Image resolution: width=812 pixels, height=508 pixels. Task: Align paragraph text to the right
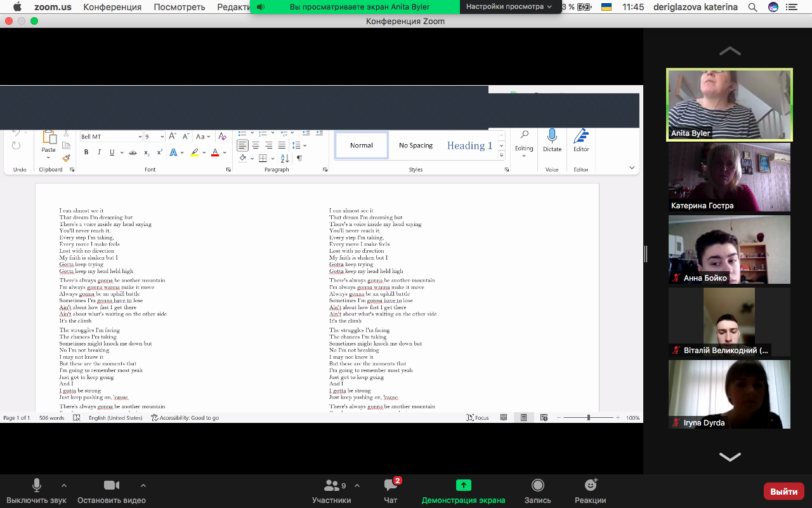pyautogui.click(x=269, y=145)
